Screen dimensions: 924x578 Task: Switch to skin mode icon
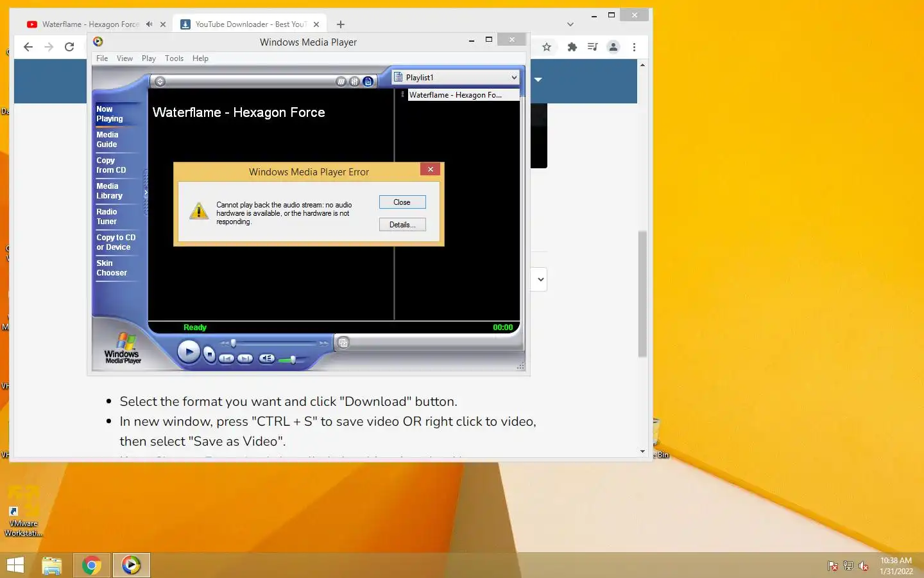click(x=343, y=342)
